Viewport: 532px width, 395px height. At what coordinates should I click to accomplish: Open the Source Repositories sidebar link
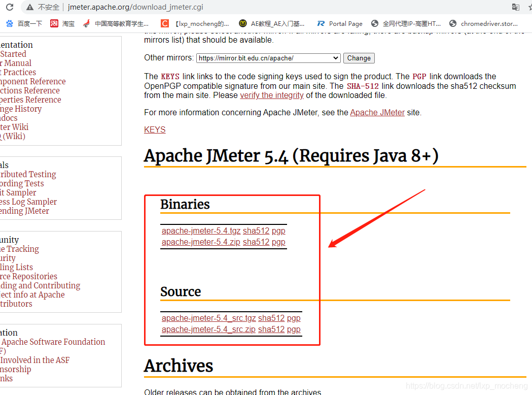pos(28,277)
